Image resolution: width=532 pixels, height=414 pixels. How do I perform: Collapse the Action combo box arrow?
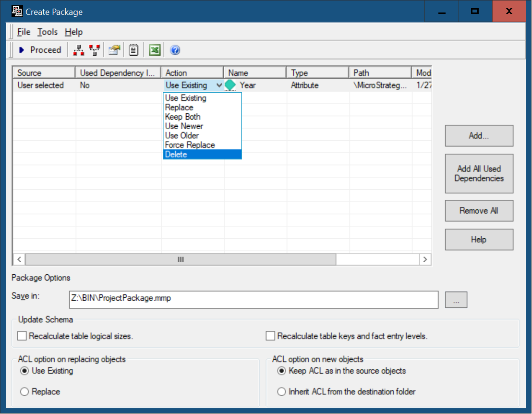point(219,85)
